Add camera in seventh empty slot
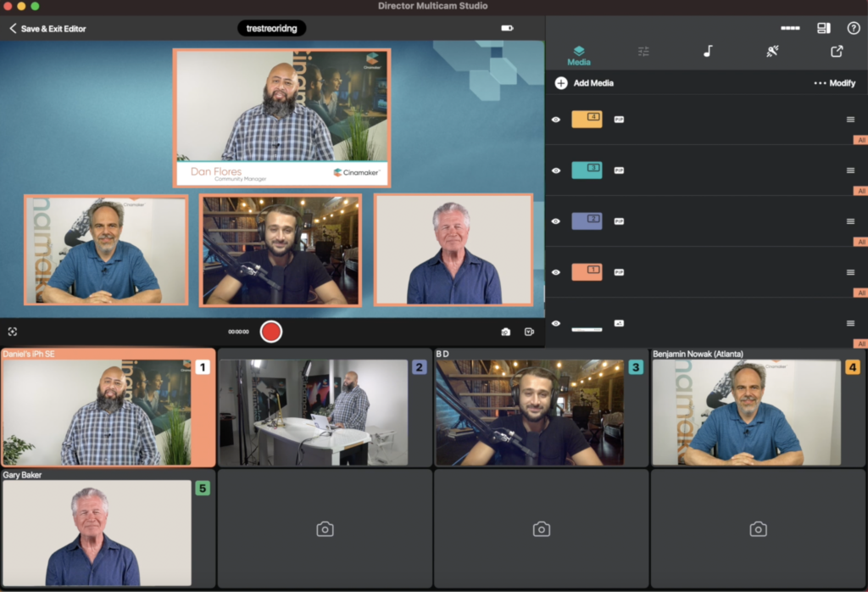This screenshot has height=592, width=868. tap(542, 529)
